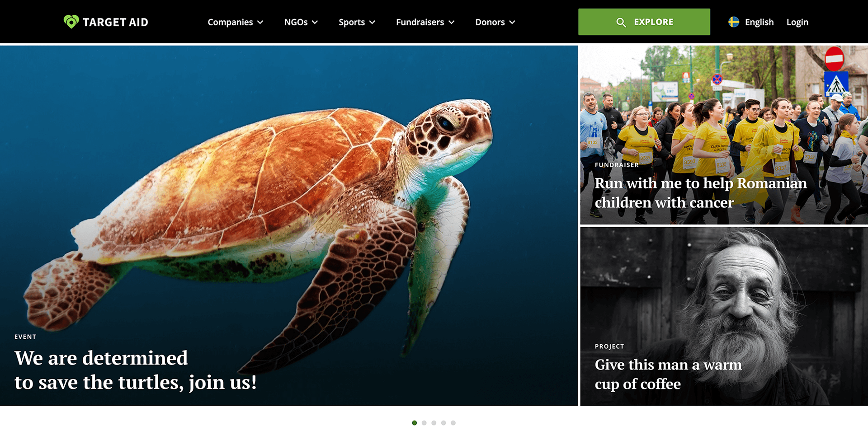Click the Fundraisers chevron arrow

[x=451, y=22]
